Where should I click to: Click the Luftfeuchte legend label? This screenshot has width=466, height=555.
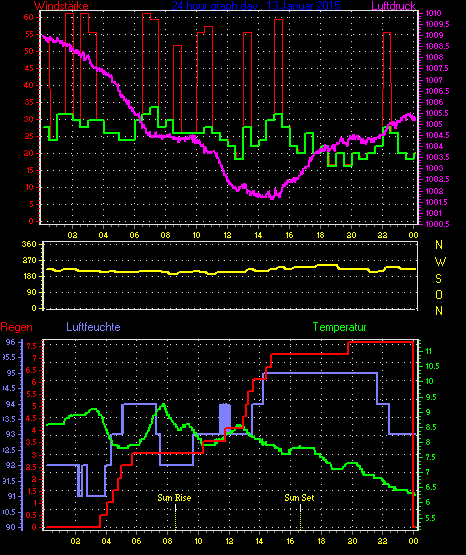93,327
